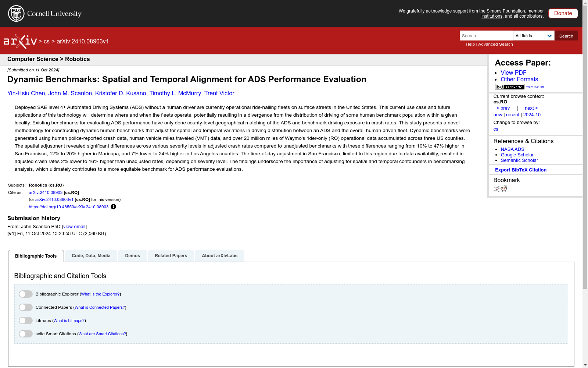588x368 pixels.
Task: Switch to Related Papers tab
Action: 171,256
